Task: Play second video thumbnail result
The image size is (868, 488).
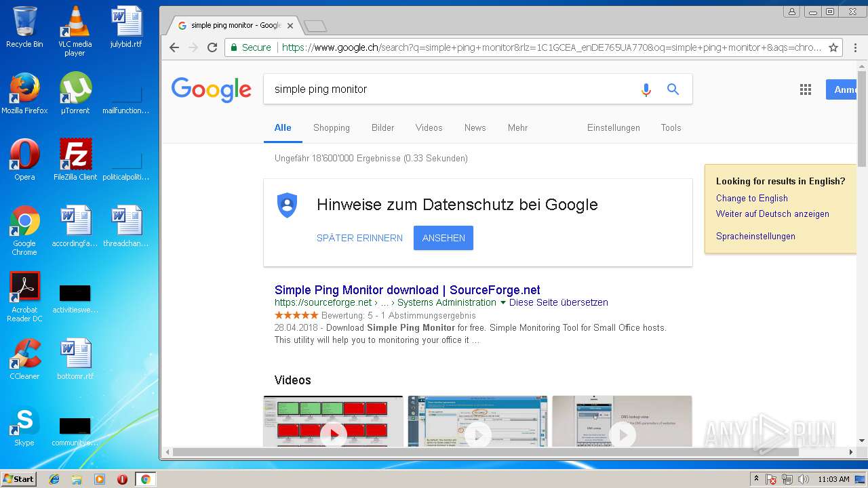Action: pos(477,421)
